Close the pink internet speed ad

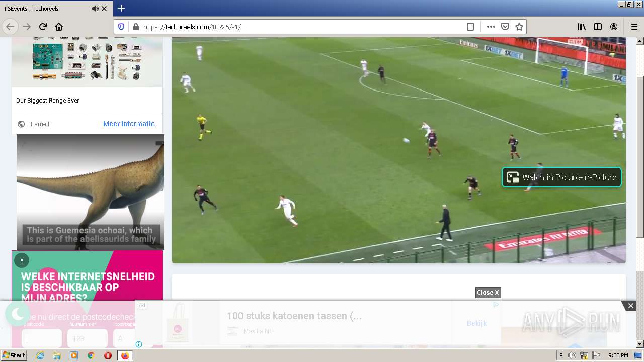coord(22,260)
